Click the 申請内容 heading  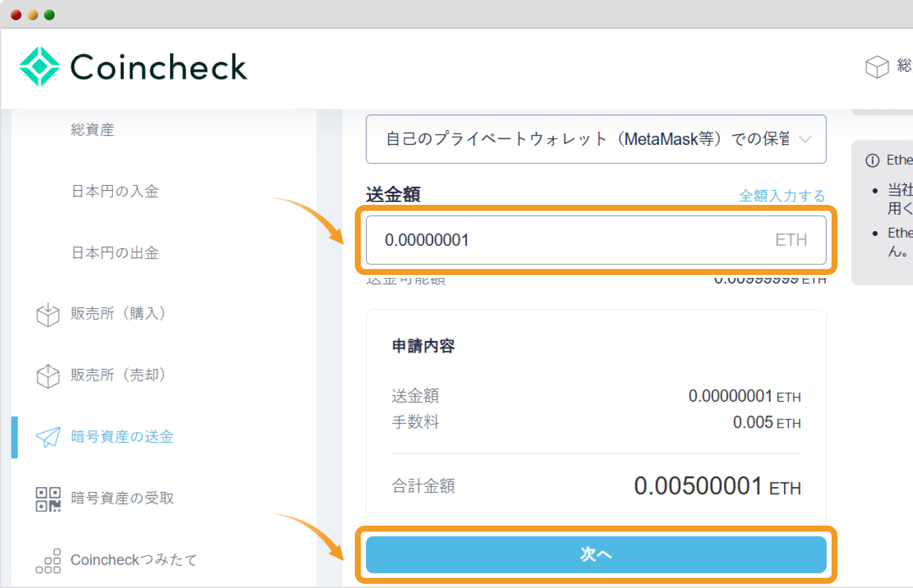coord(423,346)
